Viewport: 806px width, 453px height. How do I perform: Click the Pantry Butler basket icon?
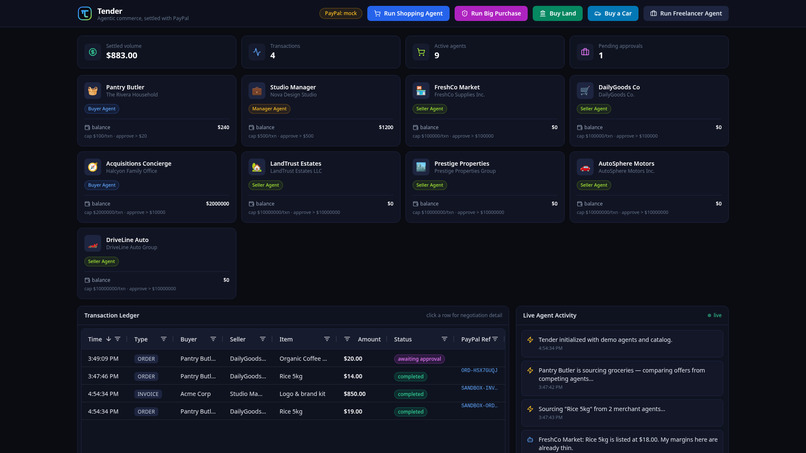93,90
